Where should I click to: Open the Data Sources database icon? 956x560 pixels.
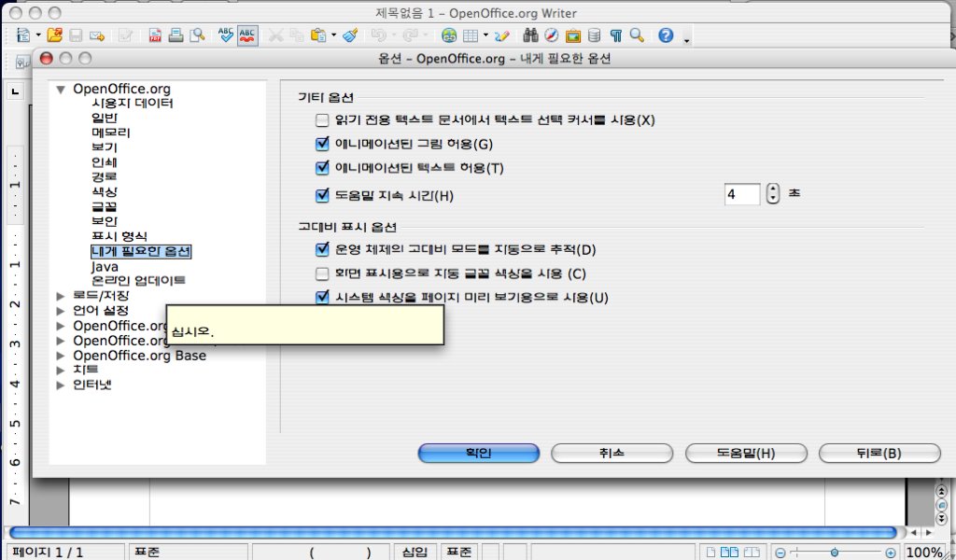(594, 35)
